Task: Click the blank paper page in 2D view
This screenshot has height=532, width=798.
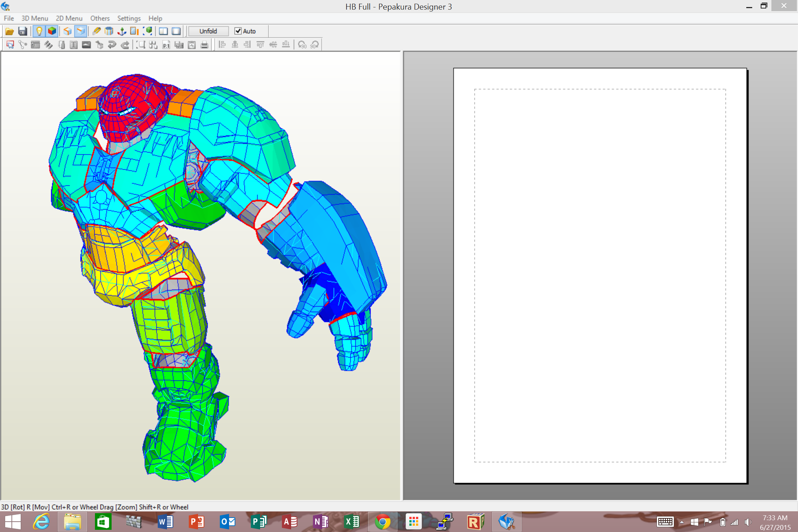Action: click(x=600, y=275)
